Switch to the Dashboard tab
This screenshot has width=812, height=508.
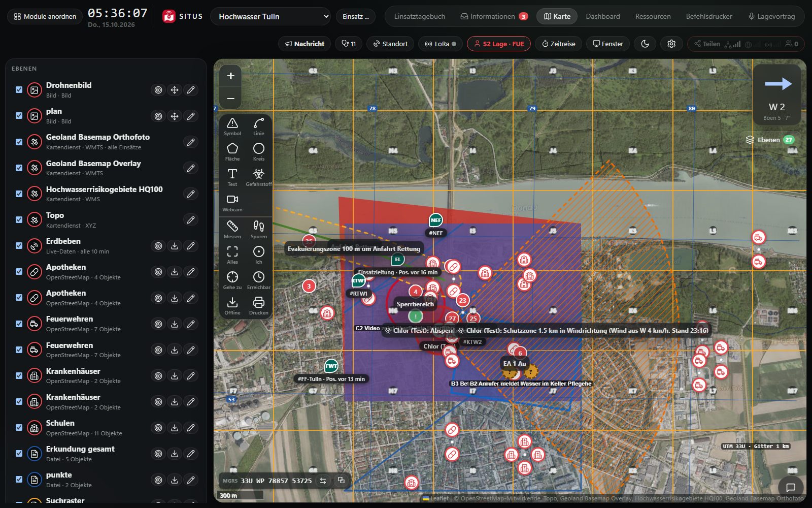(x=603, y=16)
